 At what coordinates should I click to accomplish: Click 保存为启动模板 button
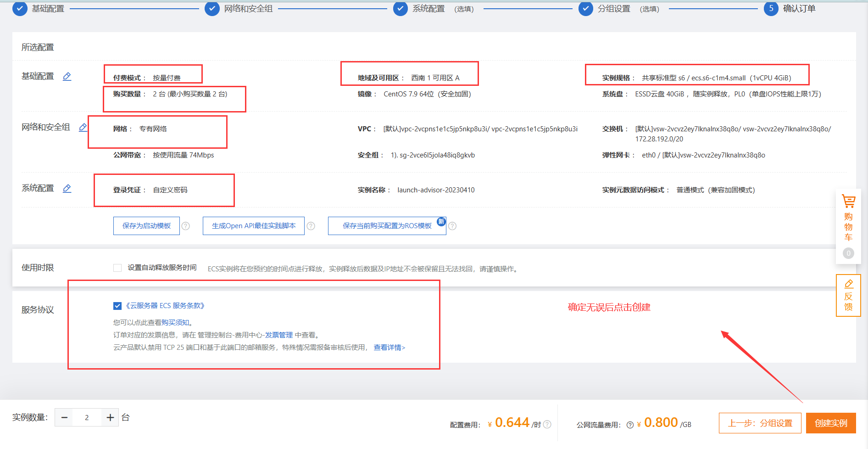click(146, 226)
